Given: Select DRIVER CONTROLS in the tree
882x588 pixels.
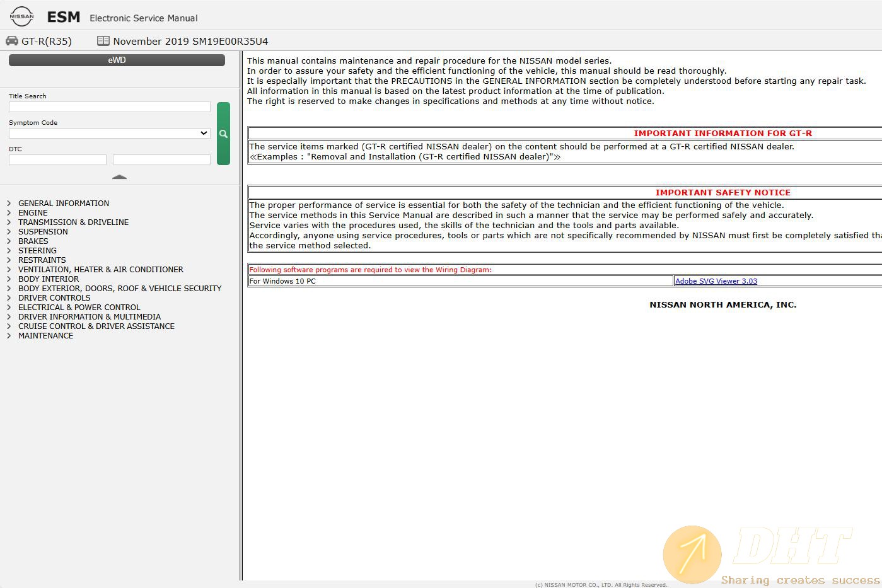Looking at the screenshot, I should [x=54, y=298].
